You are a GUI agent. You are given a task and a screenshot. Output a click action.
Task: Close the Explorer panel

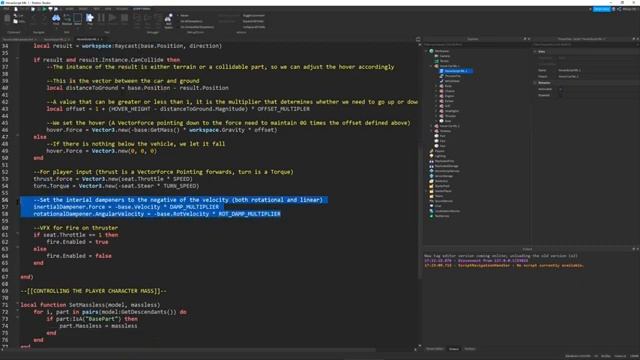click(x=529, y=39)
